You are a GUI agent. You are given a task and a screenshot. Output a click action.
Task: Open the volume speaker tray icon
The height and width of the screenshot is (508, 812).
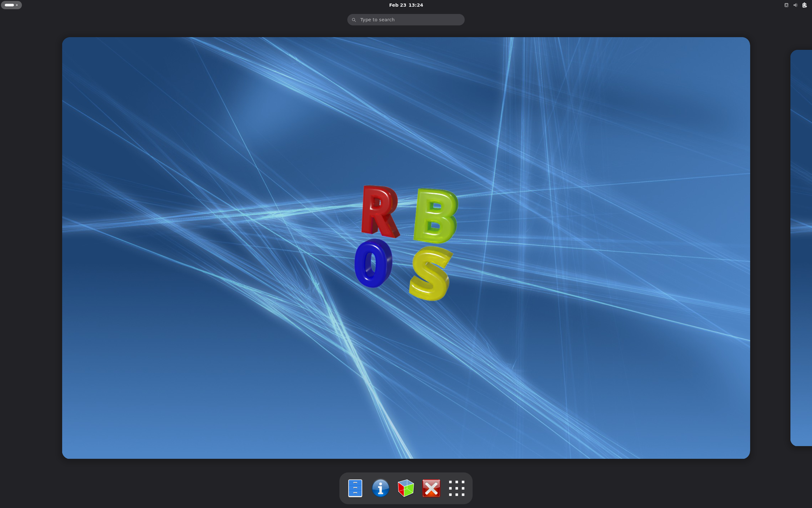point(795,5)
